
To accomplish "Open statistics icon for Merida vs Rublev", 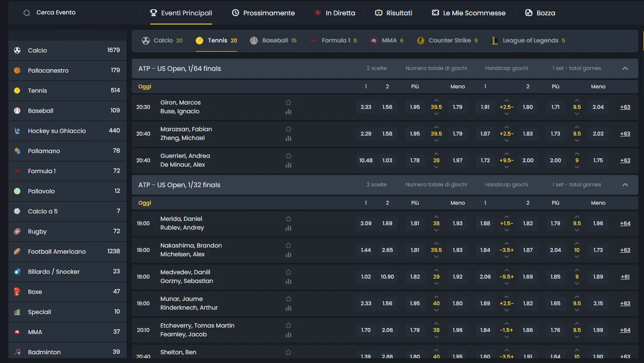I will pyautogui.click(x=288, y=228).
